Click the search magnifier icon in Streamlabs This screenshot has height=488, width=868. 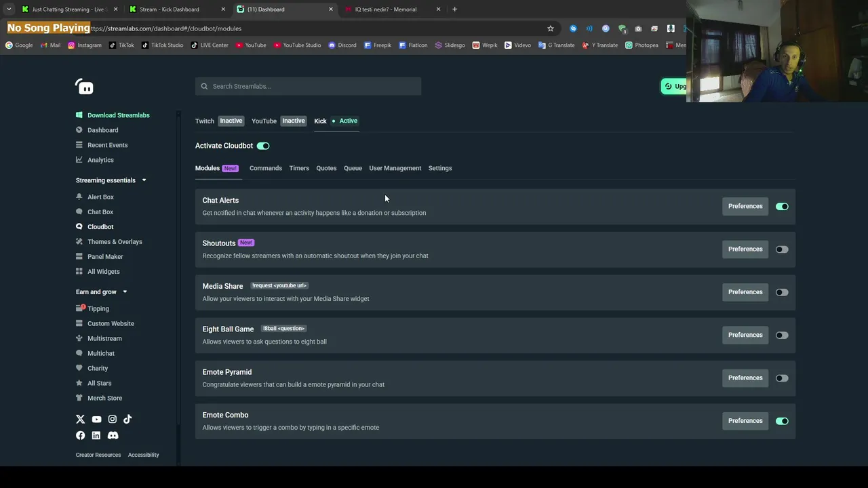pyautogui.click(x=204, y=86)
